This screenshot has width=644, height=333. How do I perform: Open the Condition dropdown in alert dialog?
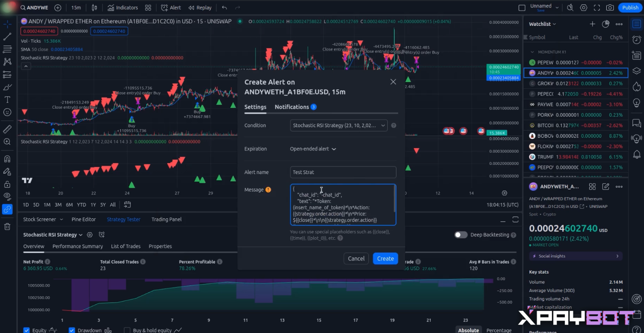coord(339,126)
